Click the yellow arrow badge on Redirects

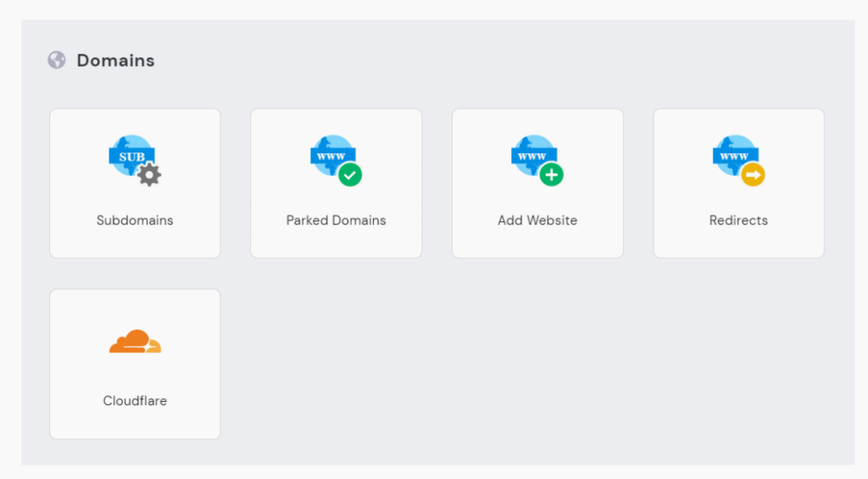pyautogui.click(x=753, y=175)
